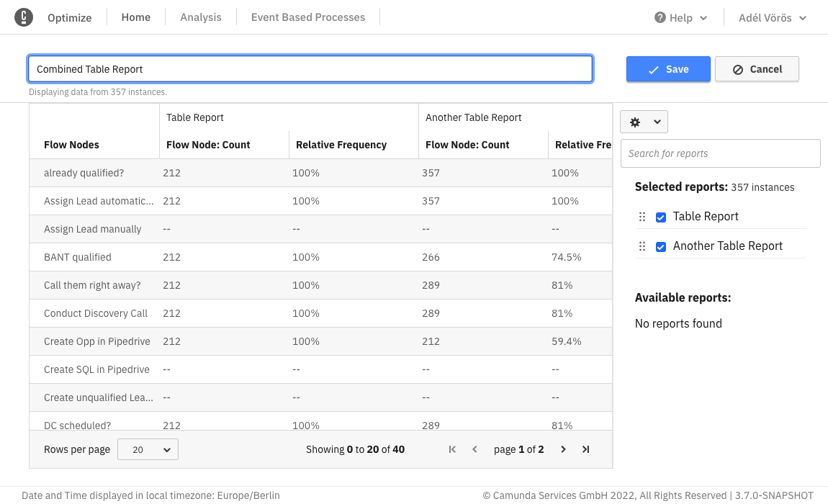Open the Rows per page dropdown

(x=148, y=449)
